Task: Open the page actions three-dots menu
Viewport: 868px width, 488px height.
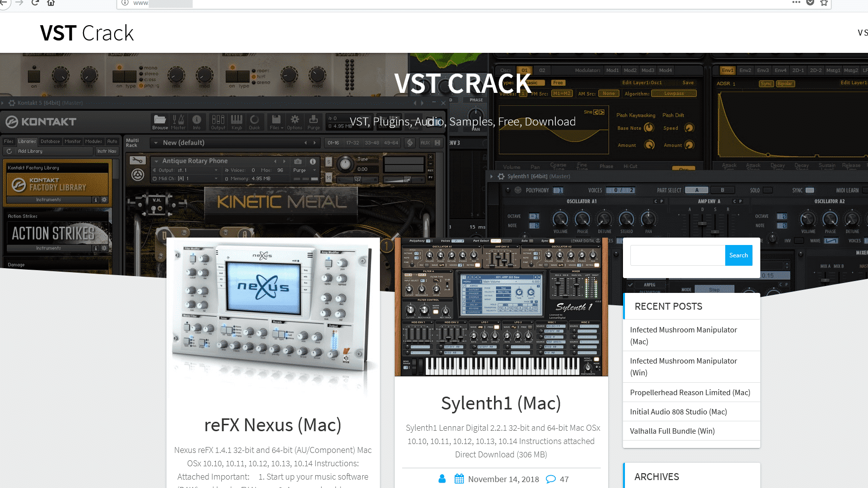Action: 796,2
